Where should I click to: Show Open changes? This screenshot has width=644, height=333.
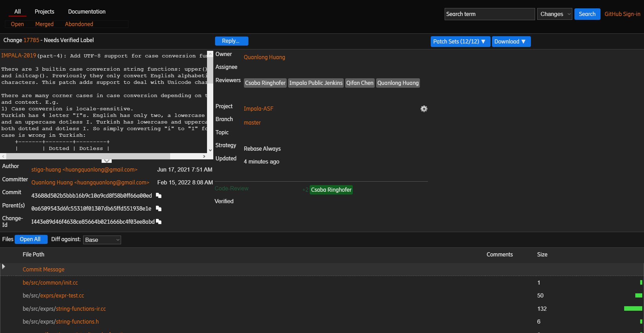pyautogui.click(x=17, y=24)
